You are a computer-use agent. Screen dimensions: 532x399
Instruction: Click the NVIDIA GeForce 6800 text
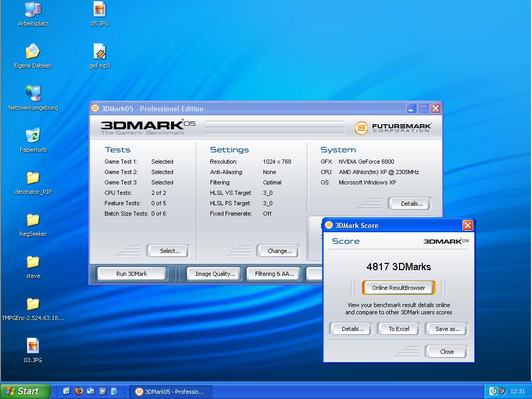click(x=366, y=162)
